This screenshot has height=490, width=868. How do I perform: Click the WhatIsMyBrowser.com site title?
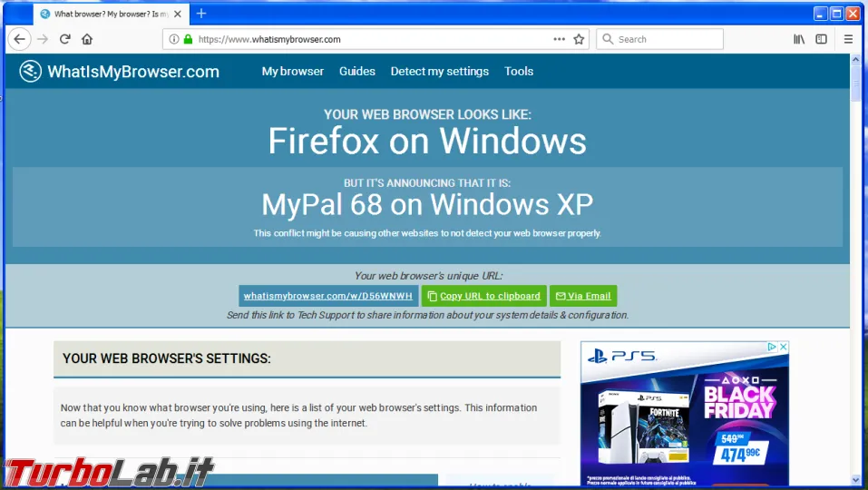(x=133, y=72)
